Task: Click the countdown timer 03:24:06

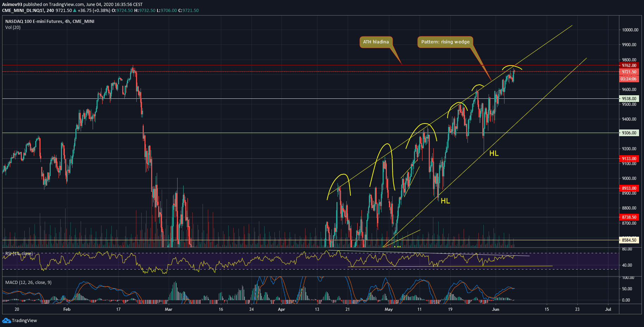Action: pyautogui.click(x=629, y=79)
